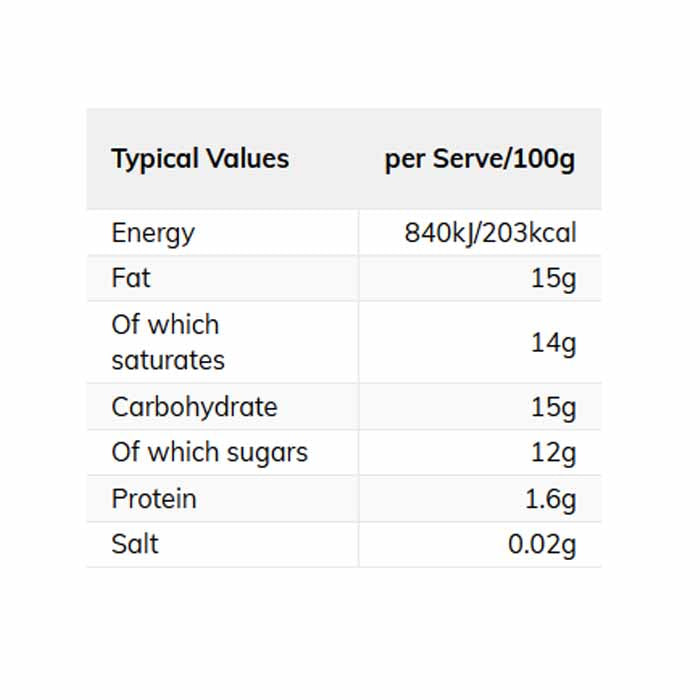Click the 0.02g salt value
The height and width of the screenshot is (700, 700).
click(542, 544)
